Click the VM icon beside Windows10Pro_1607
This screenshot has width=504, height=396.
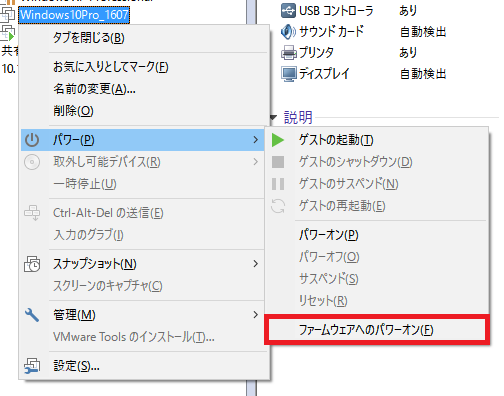click(x=8, y=14)
